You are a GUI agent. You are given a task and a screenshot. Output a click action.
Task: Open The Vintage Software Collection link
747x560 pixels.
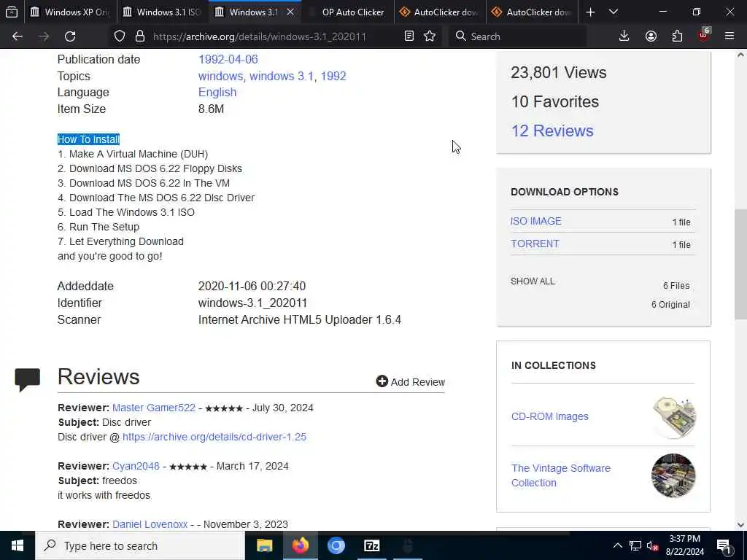(561, 475)
